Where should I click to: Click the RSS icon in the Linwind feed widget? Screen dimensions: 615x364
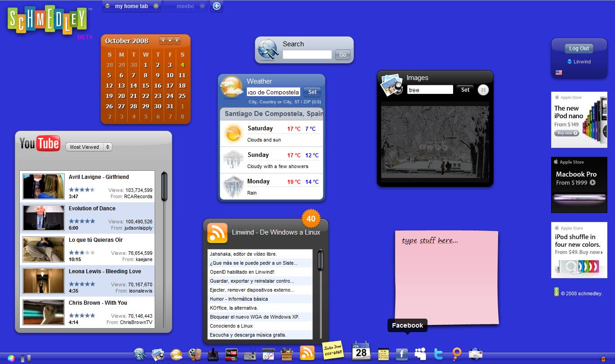click(217, 233)
